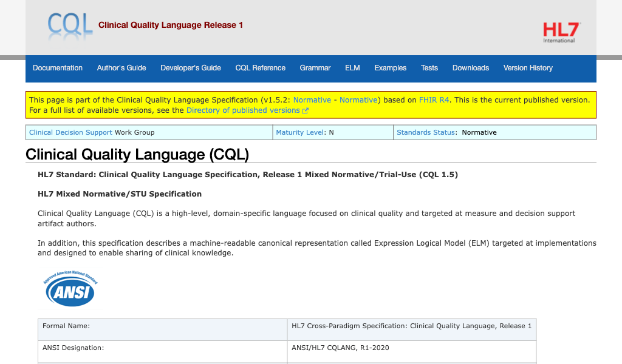This screenshot has width=622, height=364.
Task: Click the 'Formal Name:' table cell
Action: pyautogui.click(x=163, y=329)
